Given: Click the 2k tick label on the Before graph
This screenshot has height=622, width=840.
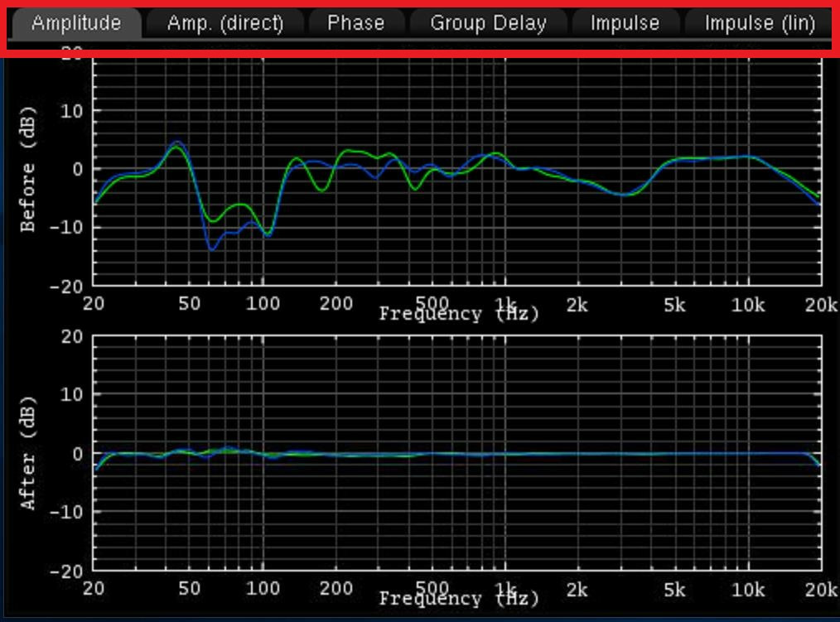Looking at the screenshot, I should click(x=577, y=304).
